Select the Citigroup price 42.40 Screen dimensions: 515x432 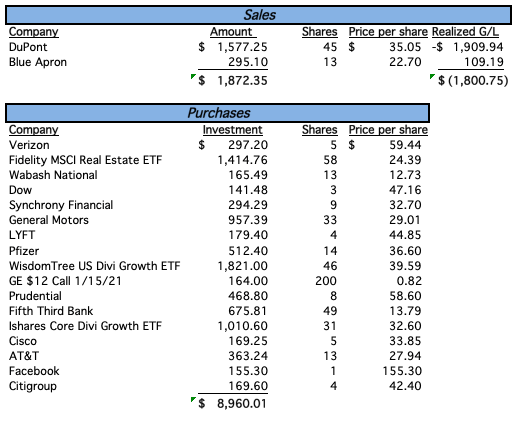pos(405,386)
